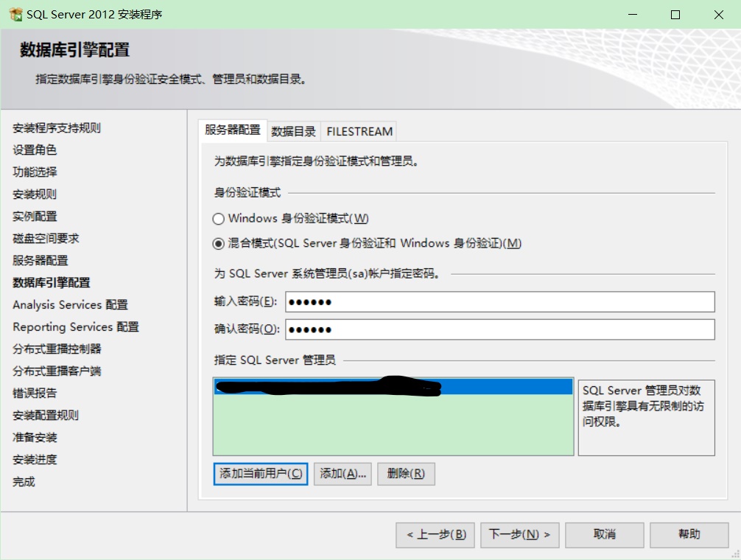741x560 pixels.
Task: Click 功能选择 step in sidebar
Action: pyautogui.click(x=35, y=172)
